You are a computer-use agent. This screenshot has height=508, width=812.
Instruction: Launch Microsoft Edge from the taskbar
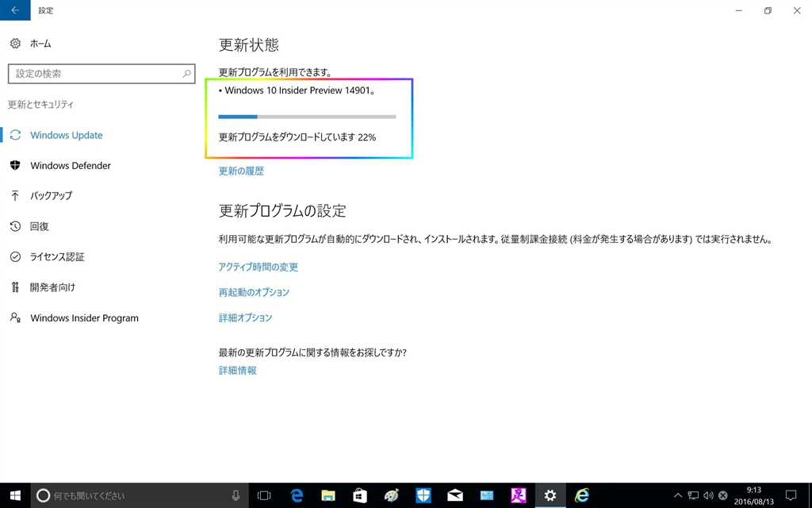297,495
